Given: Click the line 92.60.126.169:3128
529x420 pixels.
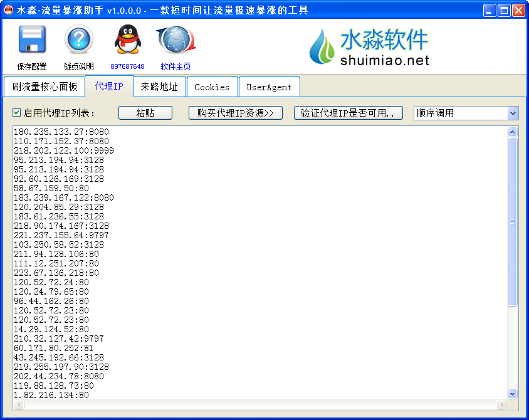Looking at the screenshot, I should click(59, 179).
